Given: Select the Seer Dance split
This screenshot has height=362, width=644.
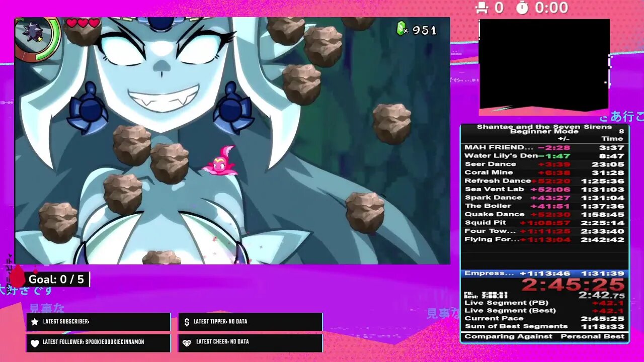Looking at the screenshot, I should pyautogui.click(x=544, y=164).
